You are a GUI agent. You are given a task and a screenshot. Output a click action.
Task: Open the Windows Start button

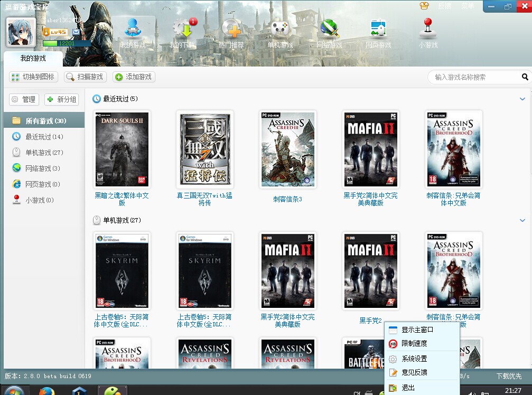(x=14, y=391)
